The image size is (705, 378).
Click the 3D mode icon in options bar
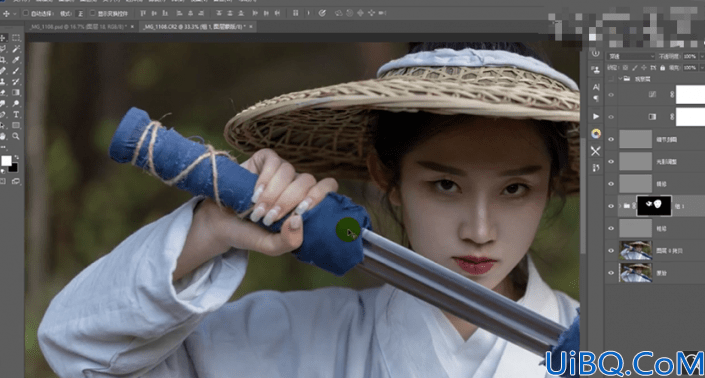click(x=322, y=13)
